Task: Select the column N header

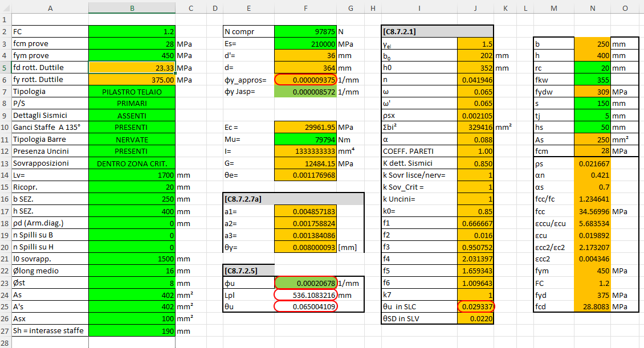Action: 592,8
